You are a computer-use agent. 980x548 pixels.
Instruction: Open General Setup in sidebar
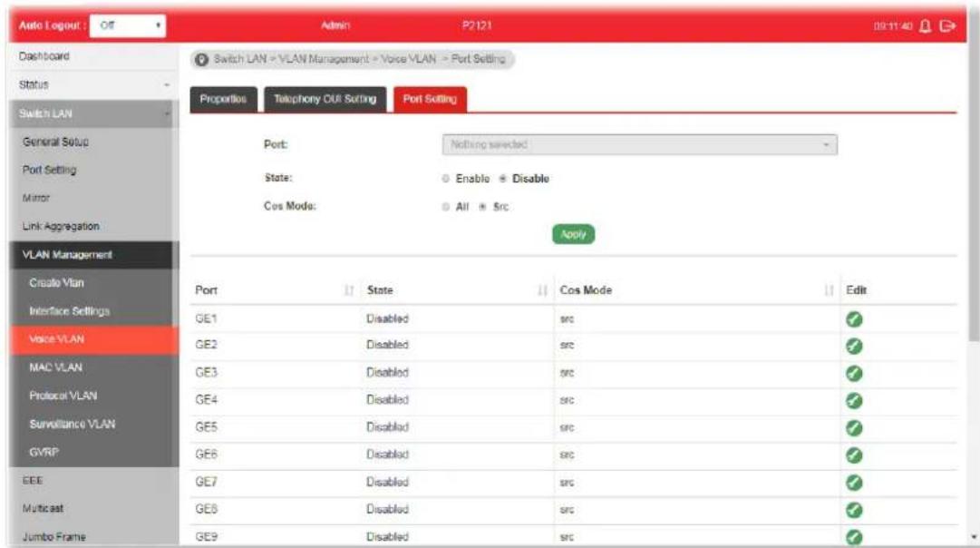point(92,142)
